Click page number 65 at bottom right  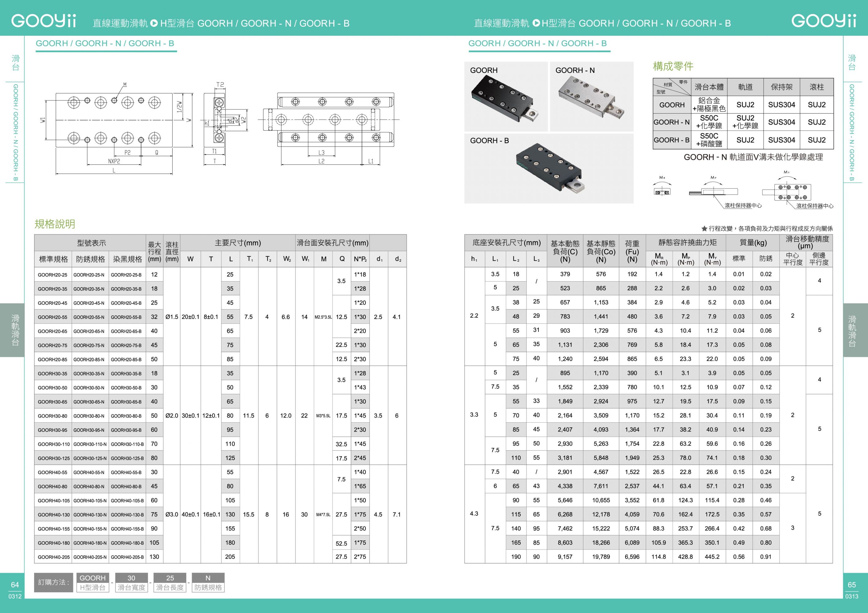(x=852, y=585)
